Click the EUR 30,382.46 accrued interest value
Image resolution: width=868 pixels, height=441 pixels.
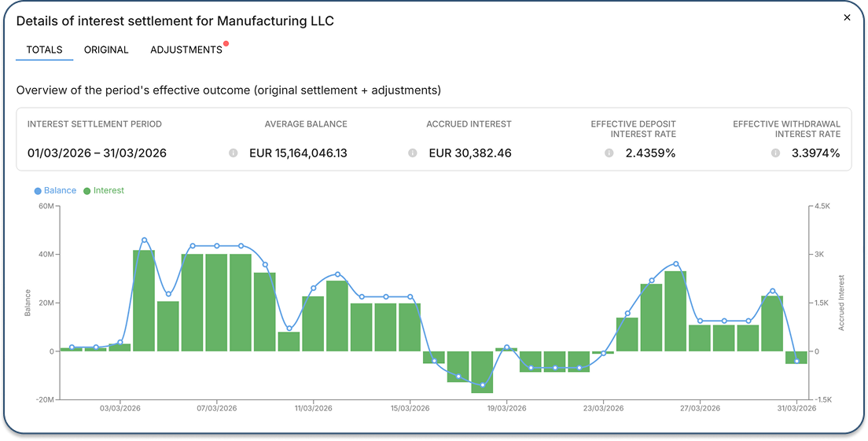[470, 153]
